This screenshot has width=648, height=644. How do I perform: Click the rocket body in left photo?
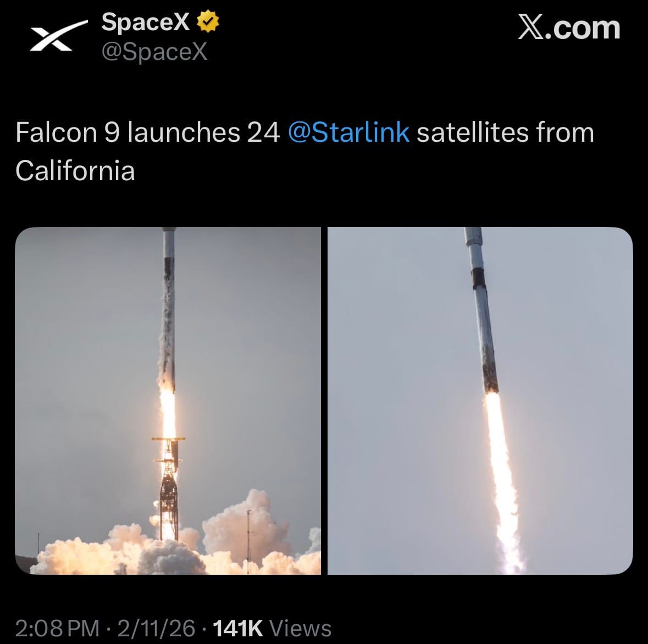[169, 308]
